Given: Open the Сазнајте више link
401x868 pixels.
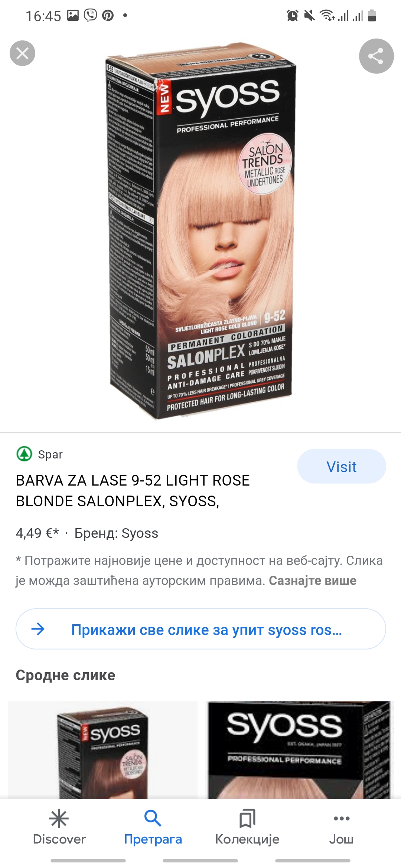Looking at the screenshot, I should point(313,581).
